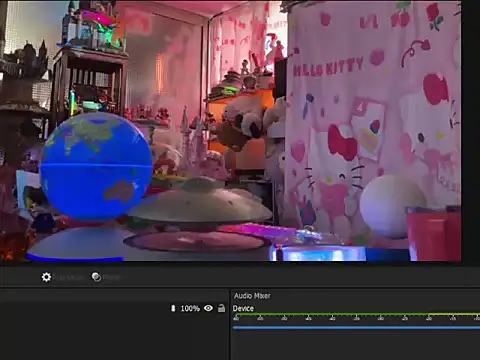The width and height of the screenshot is (480, 360).
Task: Toggle the eye visibility icon of the source
Action: (x=208, y=308)
